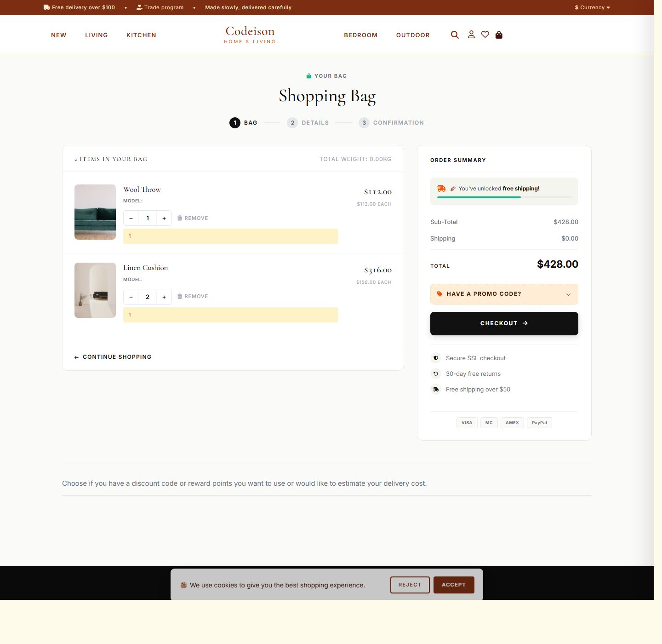The height and width of the screenshot is (644, 662).
Task: Open Linen Cushion product thumbnail
Action: 95,290
